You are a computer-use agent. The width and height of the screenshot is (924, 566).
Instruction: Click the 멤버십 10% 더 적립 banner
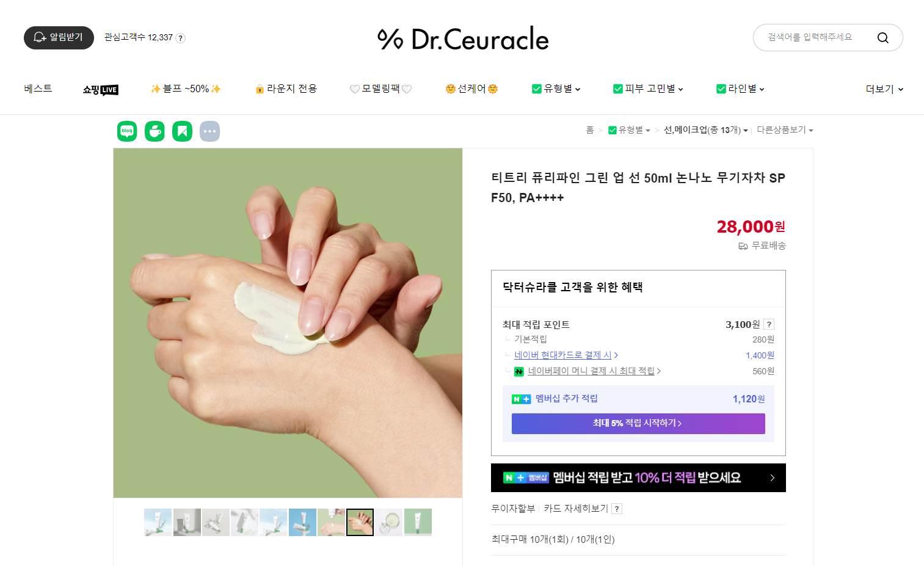(x=638, y=477)
